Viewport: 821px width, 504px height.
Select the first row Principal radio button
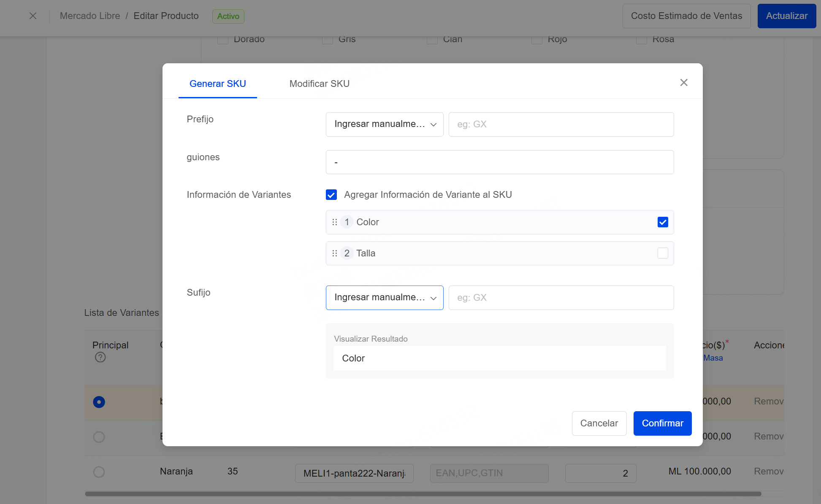tap(99, 402)
